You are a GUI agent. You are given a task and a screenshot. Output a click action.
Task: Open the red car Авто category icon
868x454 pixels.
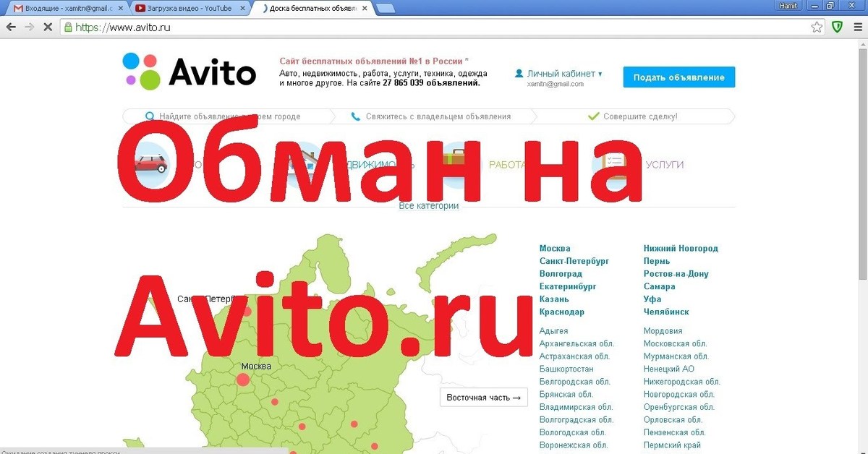(x=150, y=164)
